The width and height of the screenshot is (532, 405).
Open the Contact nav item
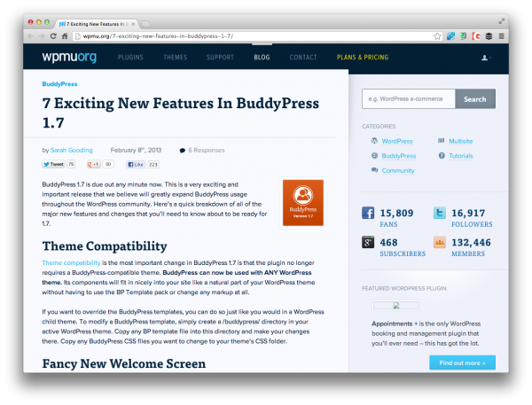pos(303,58)
